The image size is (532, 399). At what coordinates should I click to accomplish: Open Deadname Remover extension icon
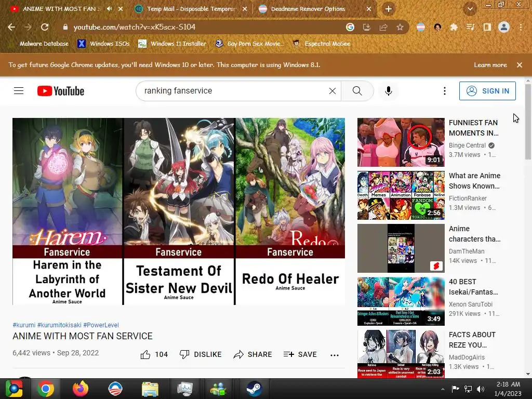click(421, 27)
